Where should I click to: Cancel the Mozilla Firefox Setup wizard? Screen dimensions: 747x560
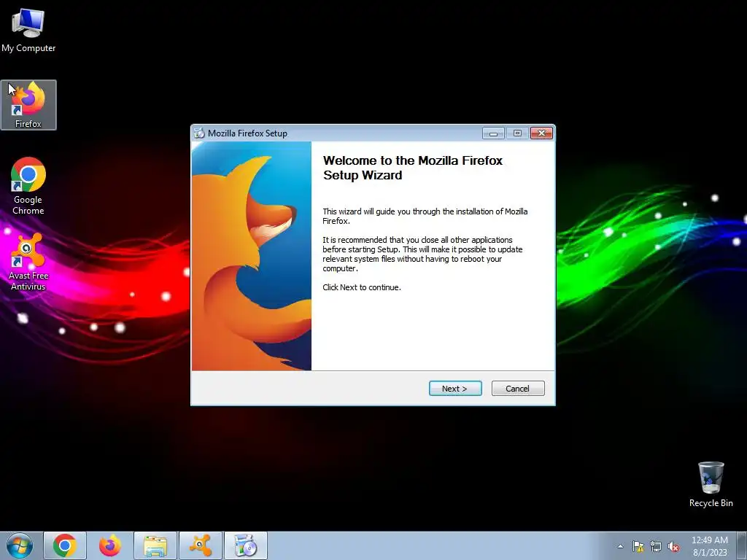518,388
